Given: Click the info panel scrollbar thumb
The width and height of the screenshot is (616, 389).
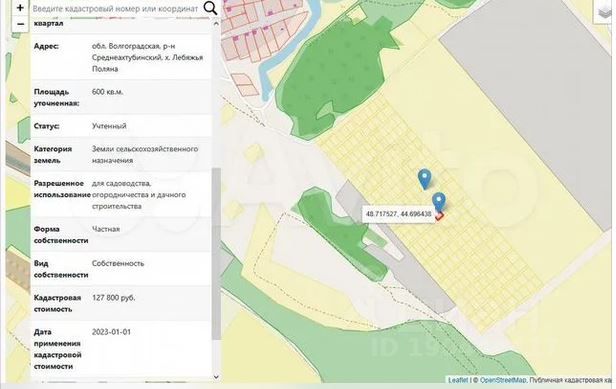Looking at the screenshot, I should pos(216,254).
